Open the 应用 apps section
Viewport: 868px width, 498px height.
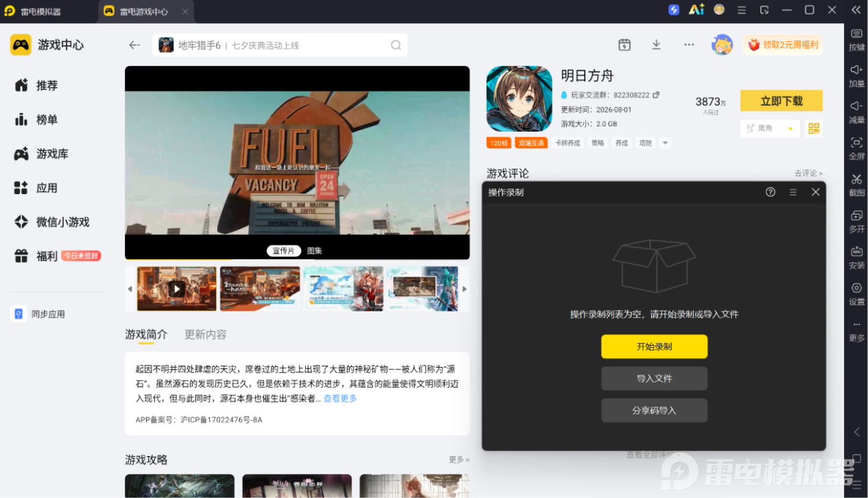(x=47, y=188)
